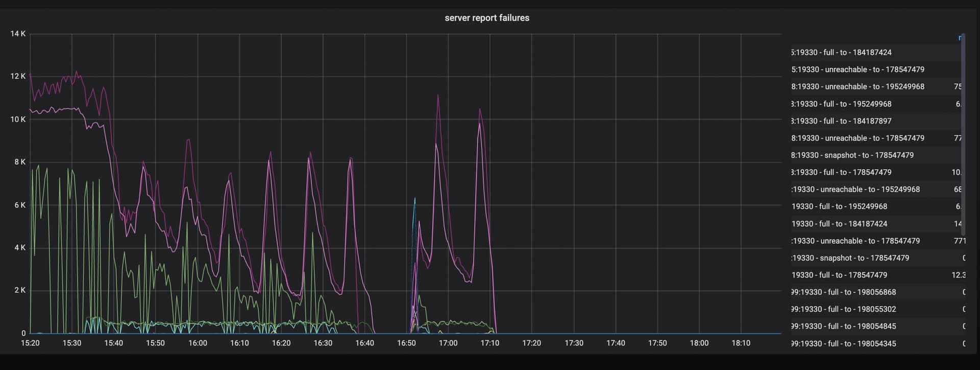The width and height of the screenshot is (980, 370).
Task: Select legend entry ending in 198054345
Action: pos(843,343)
